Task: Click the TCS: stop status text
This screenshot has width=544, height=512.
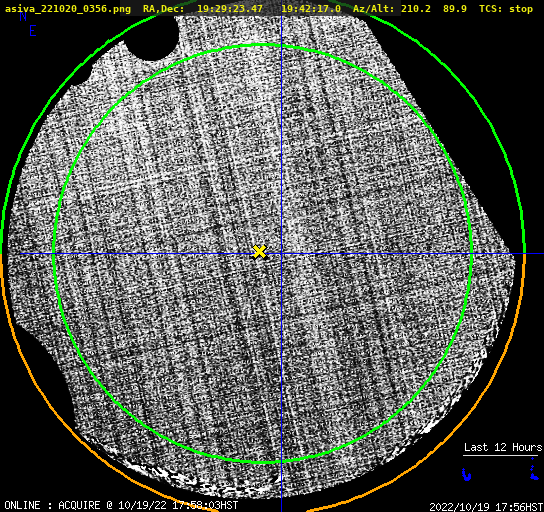Action: click(x=506, y=9)
